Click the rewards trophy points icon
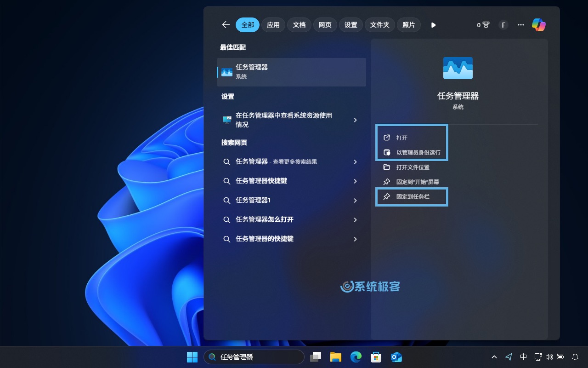 pyautogui.click(x=483, y=25)
